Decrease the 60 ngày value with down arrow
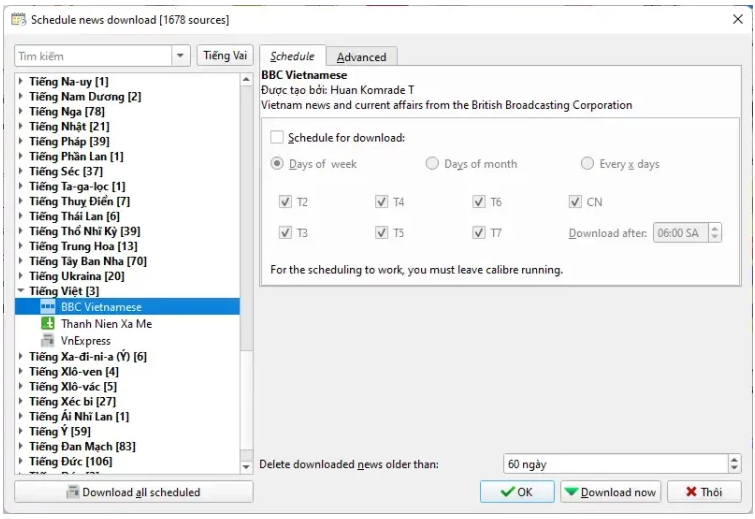This screenshot has height=519, width=755. pos(734,469)
